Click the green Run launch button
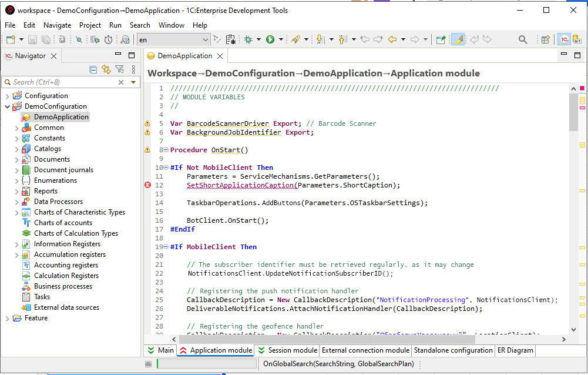Screen dimensions: 588x375 tap(270, 39)
